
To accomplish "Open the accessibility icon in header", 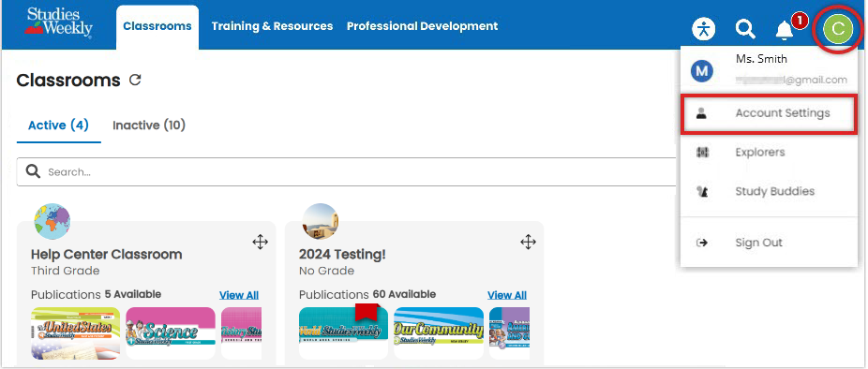I will click(703, 29).
